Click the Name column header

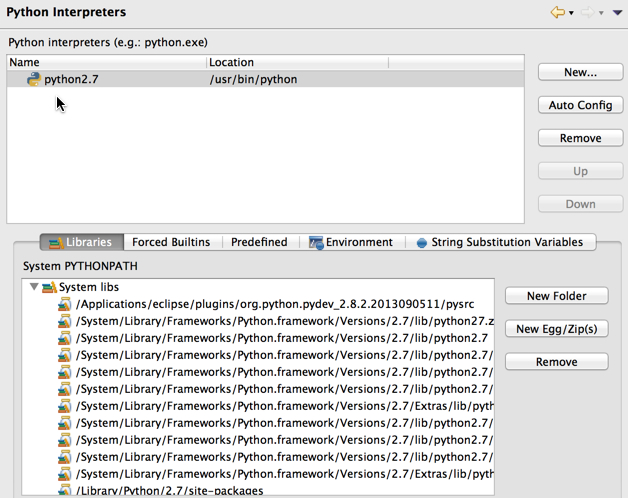(x=107, y=62)
